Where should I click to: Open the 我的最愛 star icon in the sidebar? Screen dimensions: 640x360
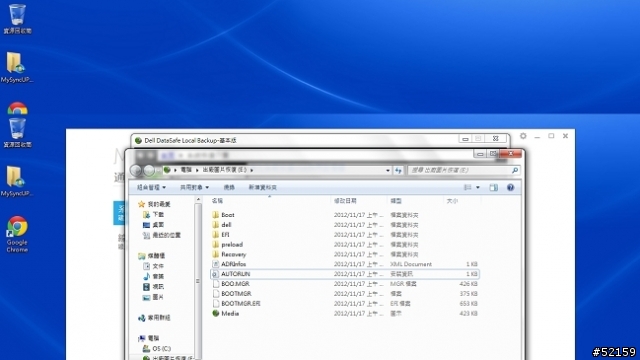[x=142, y=204]
